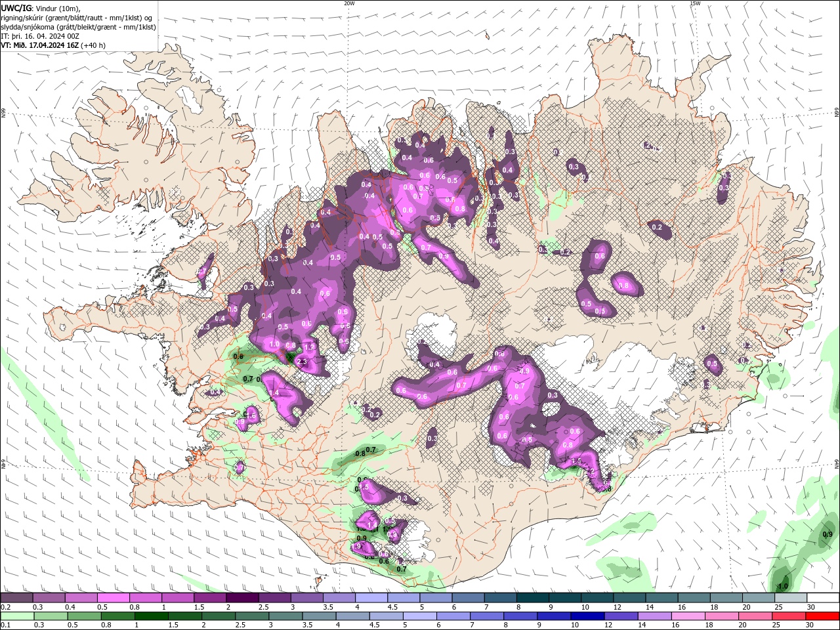Pick the medium green rain swatch at 0.5

click(85, 616)
